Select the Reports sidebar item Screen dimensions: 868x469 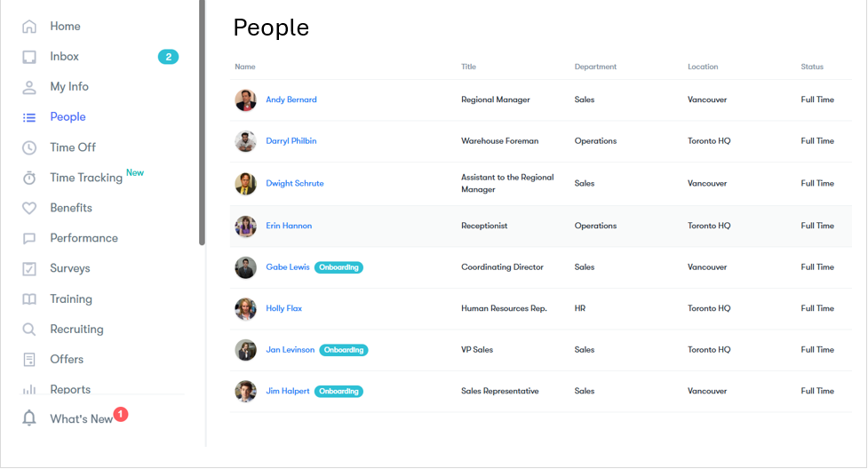[70, 389]
